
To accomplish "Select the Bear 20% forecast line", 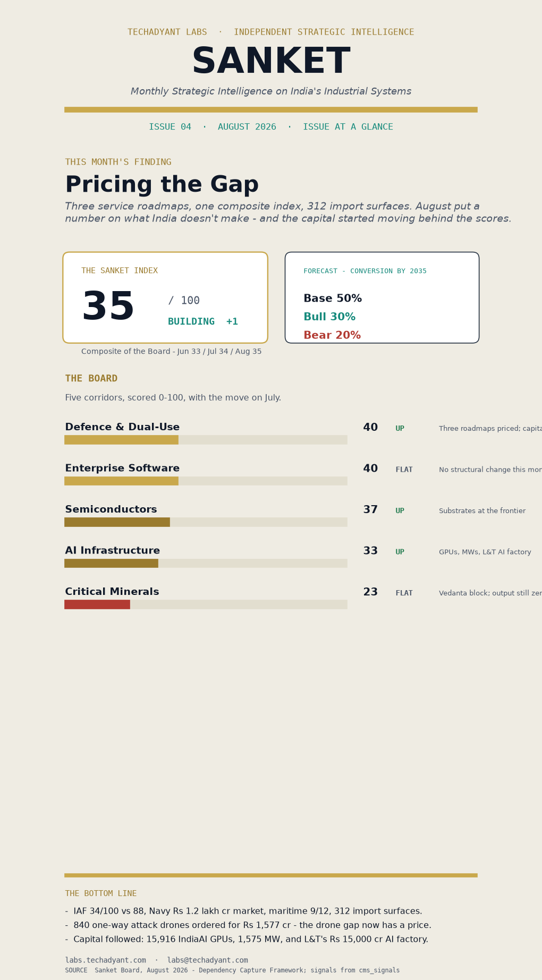I will coord(332,335).
